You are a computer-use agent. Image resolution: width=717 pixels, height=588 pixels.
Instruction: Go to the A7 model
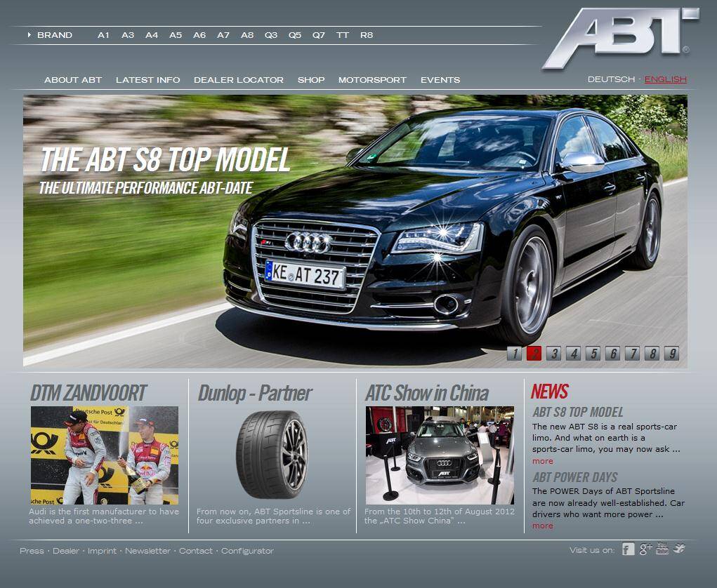(223, 35)
